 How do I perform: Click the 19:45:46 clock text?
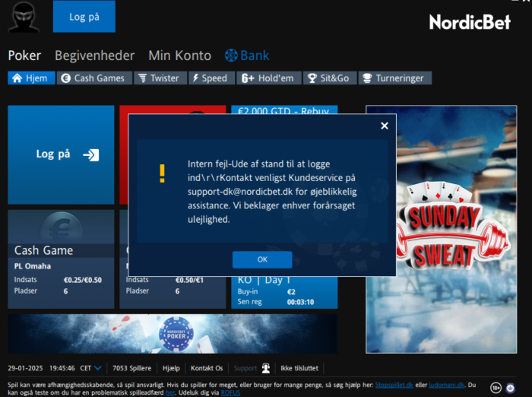(x=62, y=368)
